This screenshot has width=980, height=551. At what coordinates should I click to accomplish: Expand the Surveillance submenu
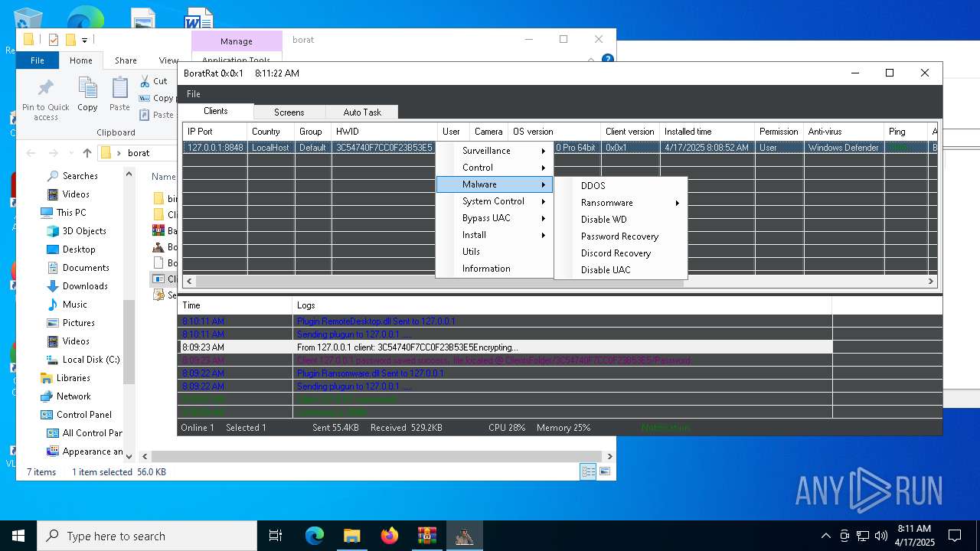[495, 151]
